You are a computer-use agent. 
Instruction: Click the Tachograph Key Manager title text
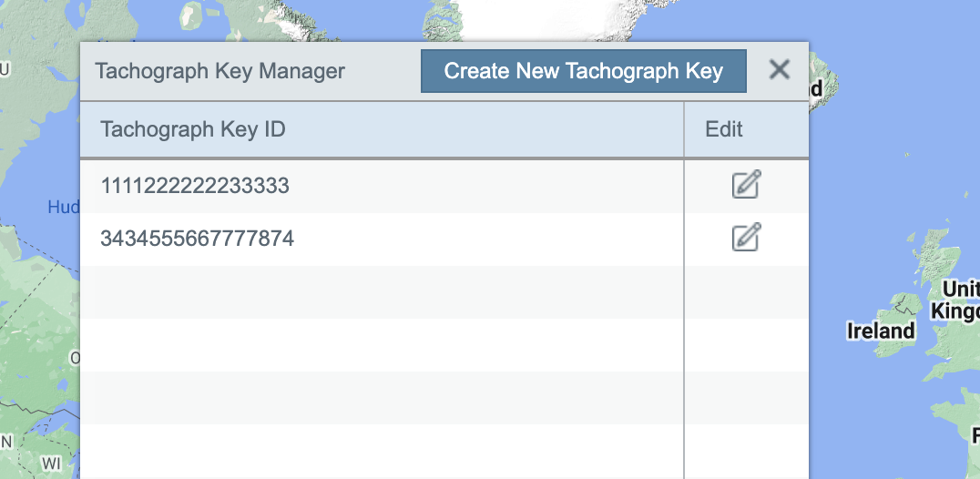219,71
